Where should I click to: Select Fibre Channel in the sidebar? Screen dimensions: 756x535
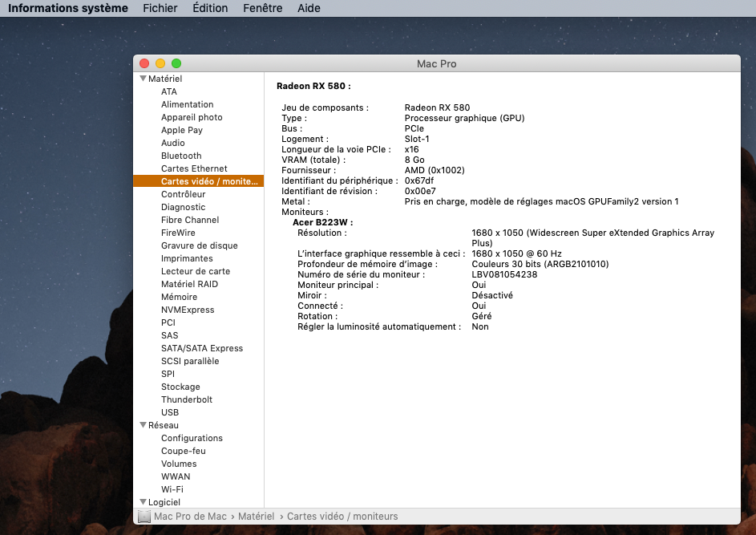click(190, 220)
